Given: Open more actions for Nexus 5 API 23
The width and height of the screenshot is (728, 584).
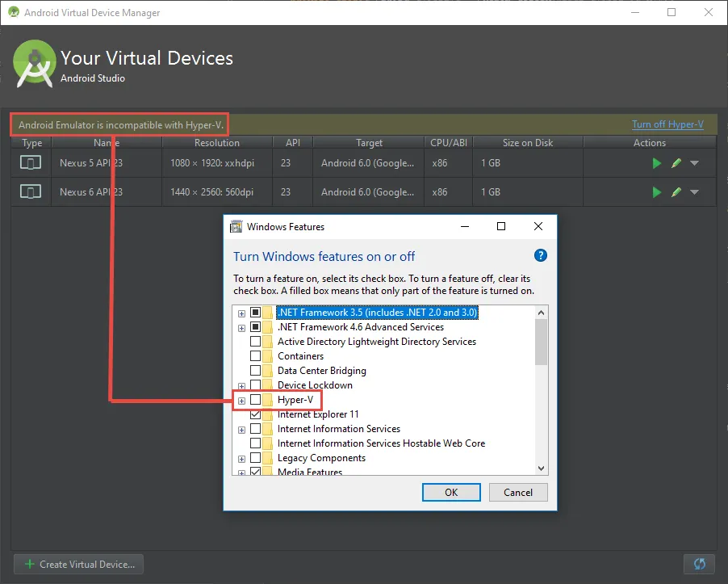Looking at the screenshot, I should [x=695, y=163].
